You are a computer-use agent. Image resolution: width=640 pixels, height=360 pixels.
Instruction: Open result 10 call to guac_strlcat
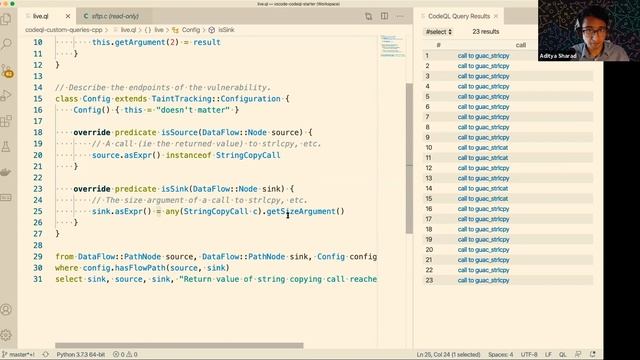click(x=483, y=147)
